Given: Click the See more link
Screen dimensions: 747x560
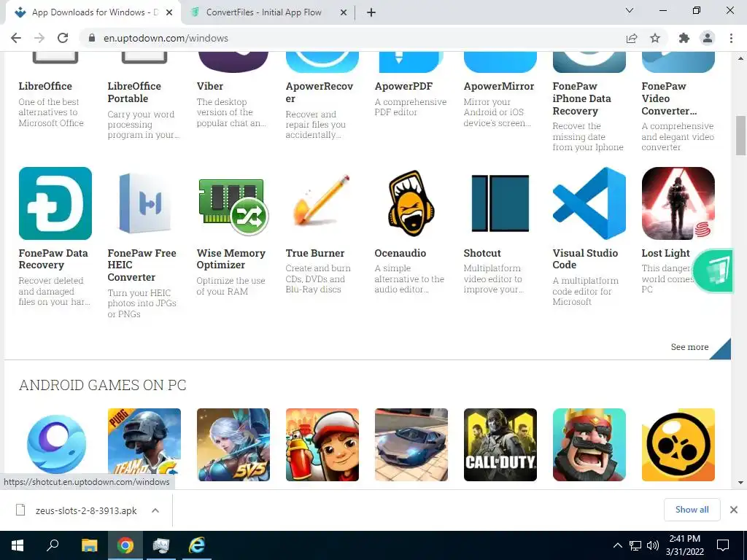Looking at the screenshot, I should pos(689,347).
